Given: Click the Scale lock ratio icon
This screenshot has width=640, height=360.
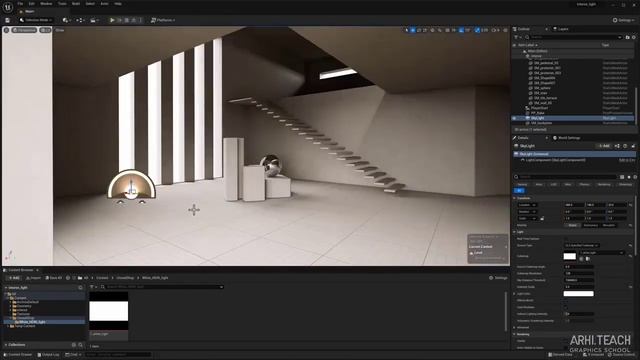Looking at the screenshot, I should [x=542, y=218].
